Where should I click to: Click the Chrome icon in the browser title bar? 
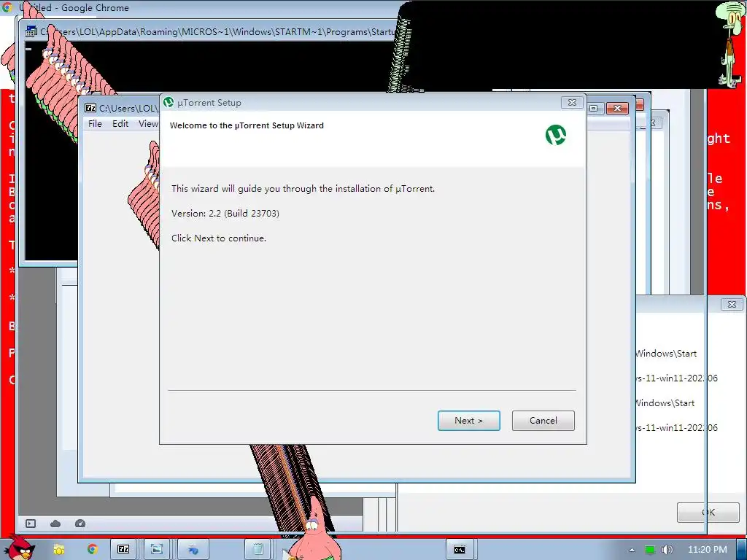click(7, 7)
